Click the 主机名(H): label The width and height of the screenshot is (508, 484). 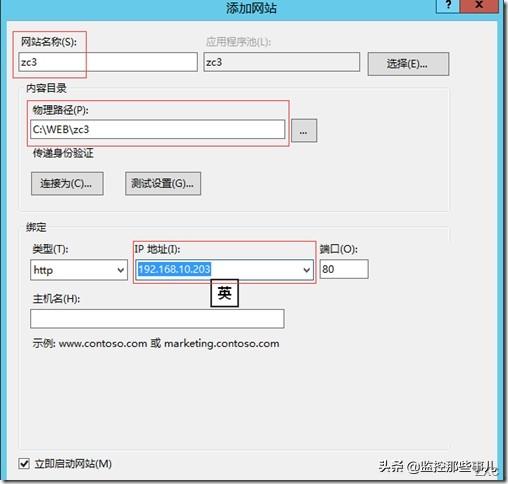[x=56, y=298]
